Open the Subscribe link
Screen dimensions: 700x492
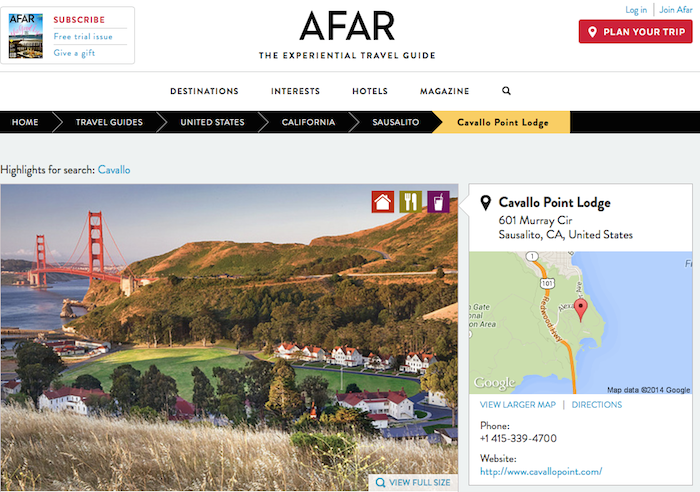[x=79, y=20]
